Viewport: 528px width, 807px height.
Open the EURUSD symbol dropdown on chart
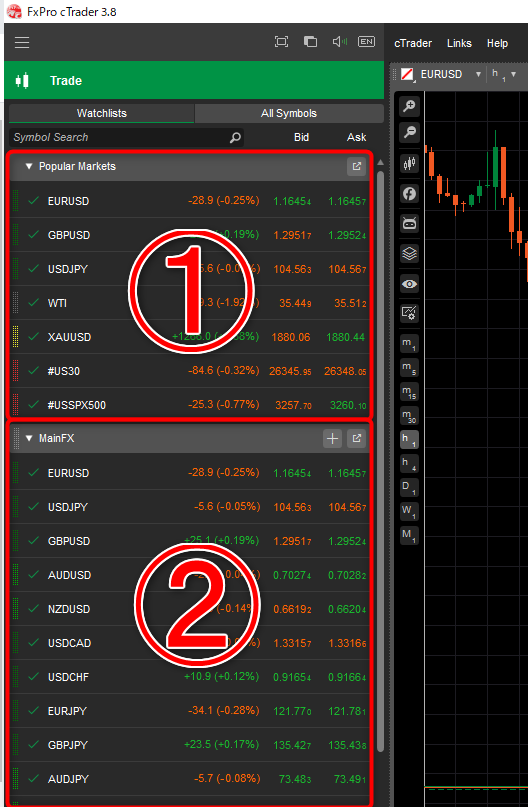(x=478, y=75)
